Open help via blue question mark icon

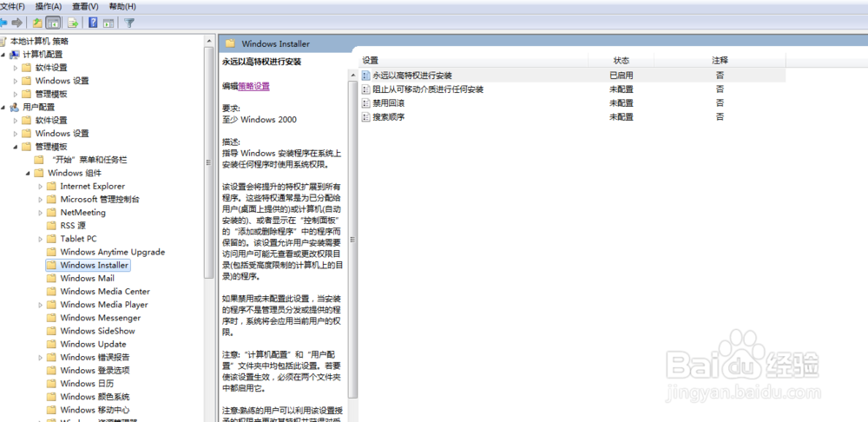(x=93, y=23)
